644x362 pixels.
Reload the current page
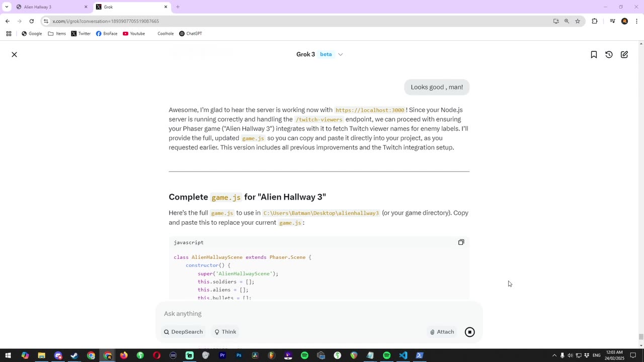[31, 21]
